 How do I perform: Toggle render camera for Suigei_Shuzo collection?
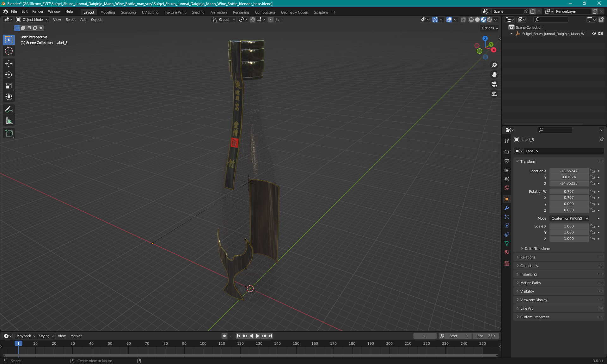tap(601, 33)
